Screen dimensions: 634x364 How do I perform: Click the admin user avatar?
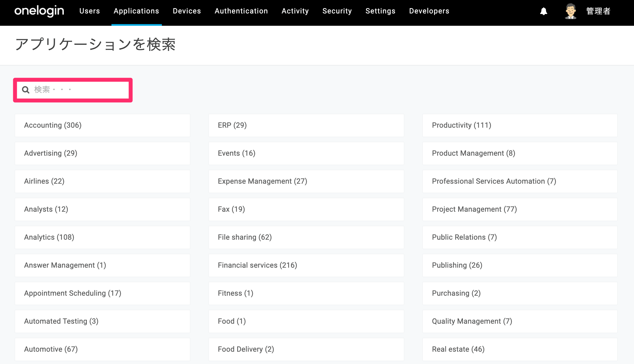(x=571, y=11)
